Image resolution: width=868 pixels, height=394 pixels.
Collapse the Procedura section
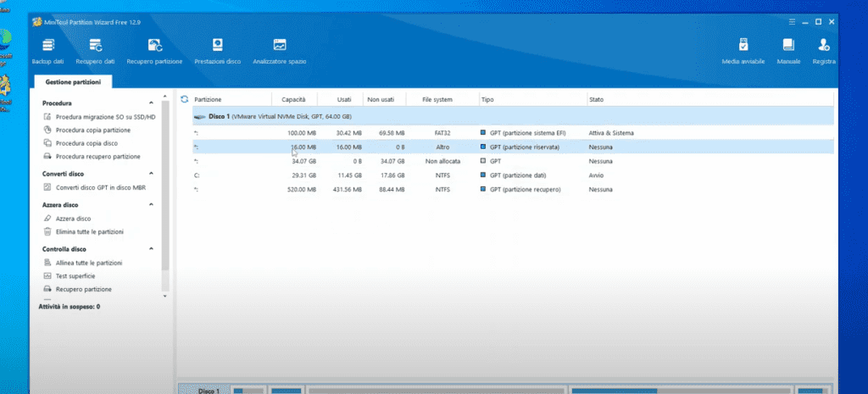tap(152, 103)
